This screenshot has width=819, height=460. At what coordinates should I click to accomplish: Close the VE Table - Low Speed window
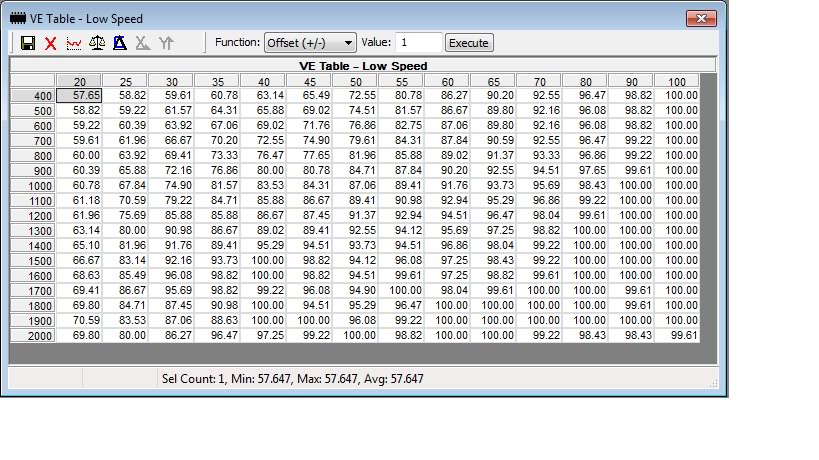(x=701, y=19)
